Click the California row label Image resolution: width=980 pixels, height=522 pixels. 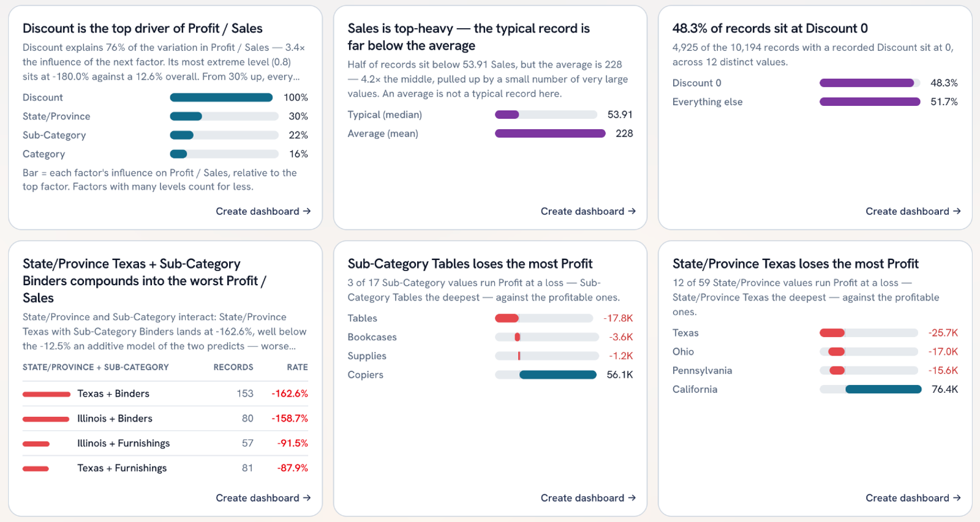point(695,389)
